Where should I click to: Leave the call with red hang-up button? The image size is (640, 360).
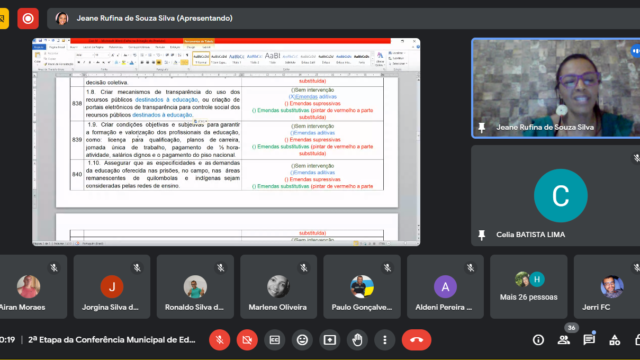pyautogui.click(x=416, y=340)
